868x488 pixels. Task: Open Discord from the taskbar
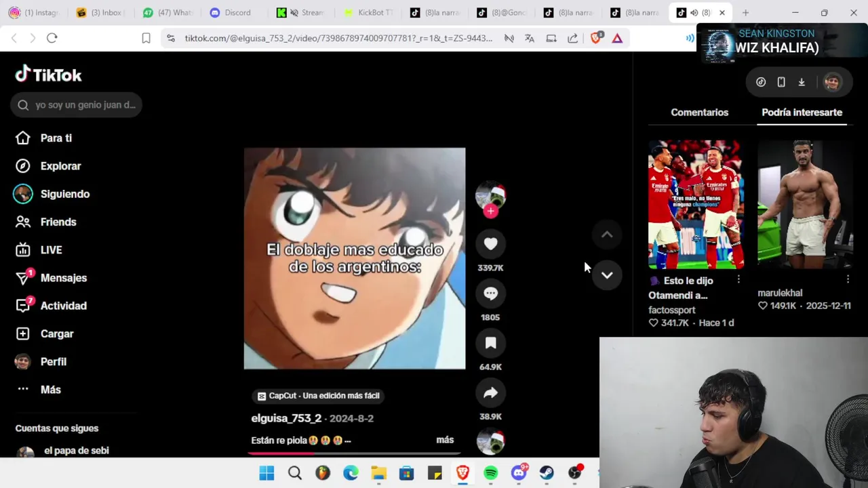519,473
